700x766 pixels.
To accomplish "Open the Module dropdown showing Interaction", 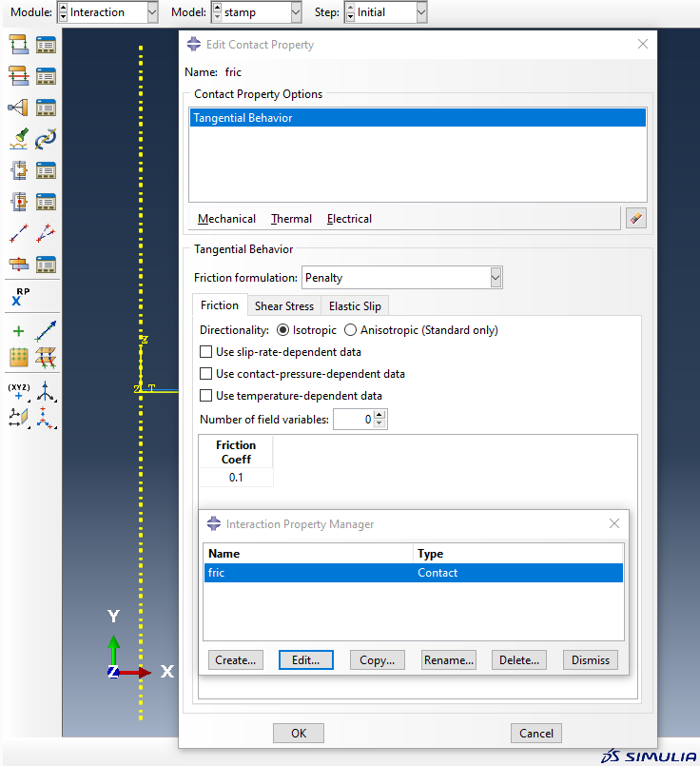I will [x=152, y=12].
